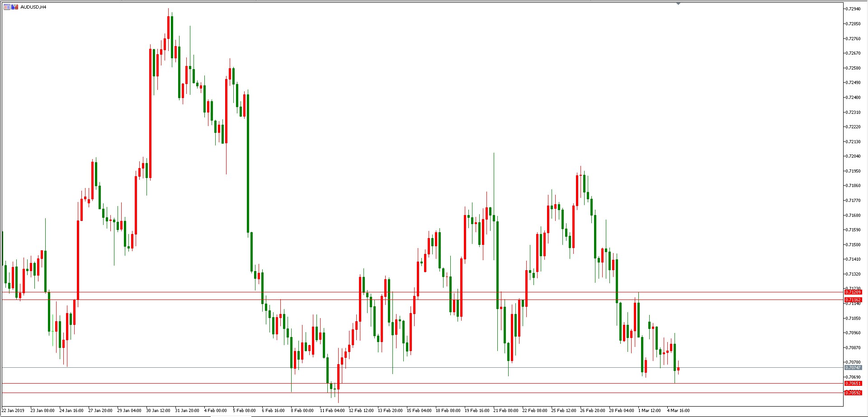
Task: Click the 0.72040 price scale value
Action: pos(853,156)
